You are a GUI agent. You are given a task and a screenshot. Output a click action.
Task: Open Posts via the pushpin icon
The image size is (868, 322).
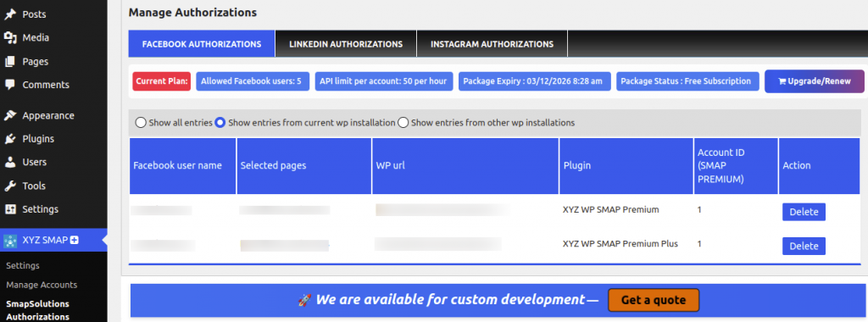[10, 14]
